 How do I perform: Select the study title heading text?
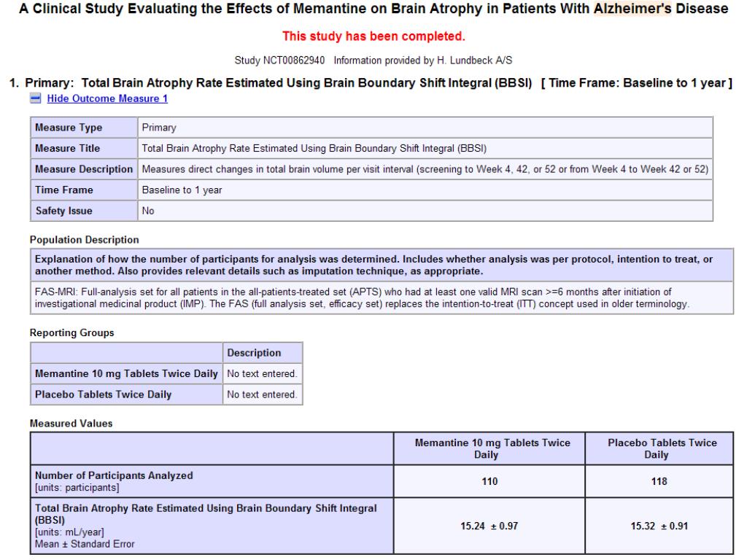click(x=373, y=9)
